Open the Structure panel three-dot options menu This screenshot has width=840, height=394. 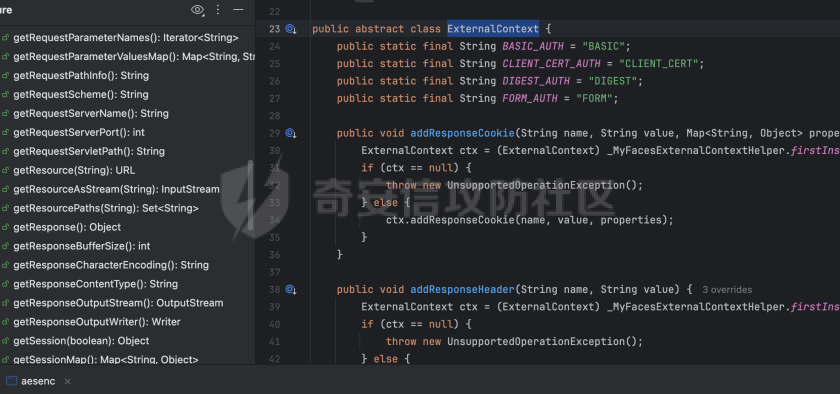point(218,10)
